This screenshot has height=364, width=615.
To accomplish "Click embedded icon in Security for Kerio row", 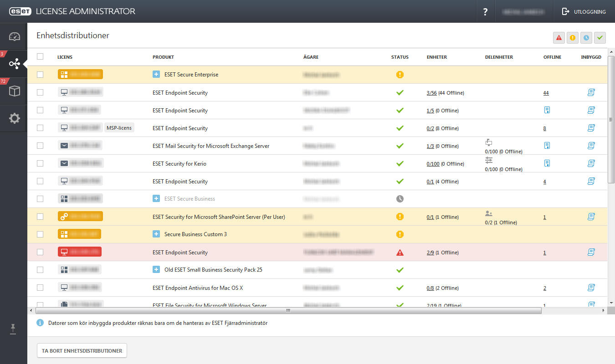I will pyautogui.click(x=591, y=163).
